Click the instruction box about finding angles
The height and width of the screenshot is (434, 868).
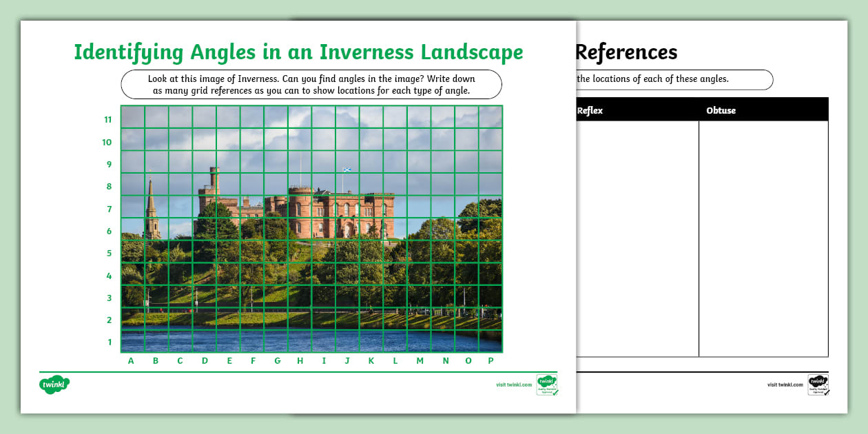click(312, 84)
